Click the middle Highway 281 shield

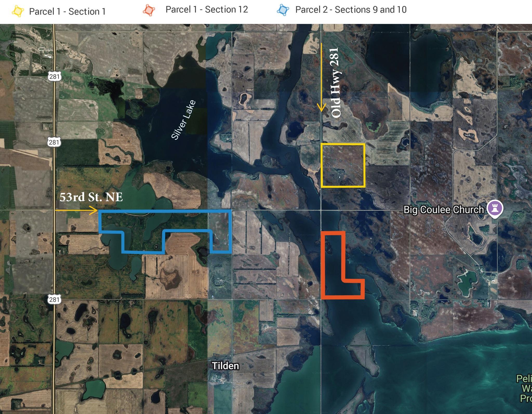pyautogui.click(x=54, y=142)
